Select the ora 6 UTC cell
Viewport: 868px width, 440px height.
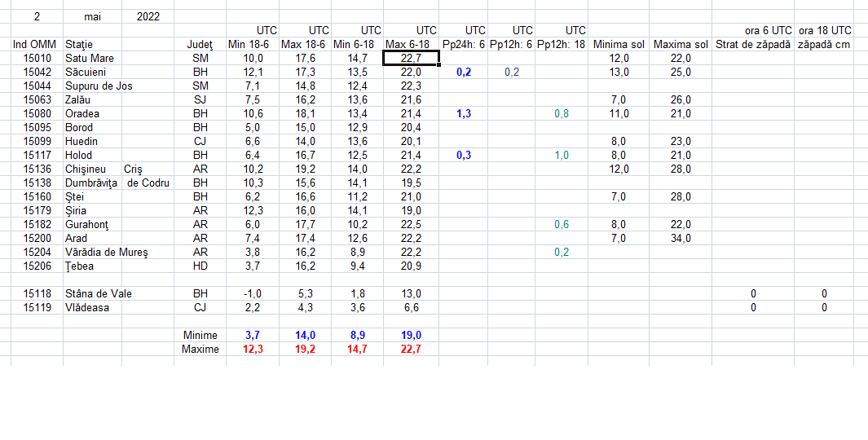753,30
